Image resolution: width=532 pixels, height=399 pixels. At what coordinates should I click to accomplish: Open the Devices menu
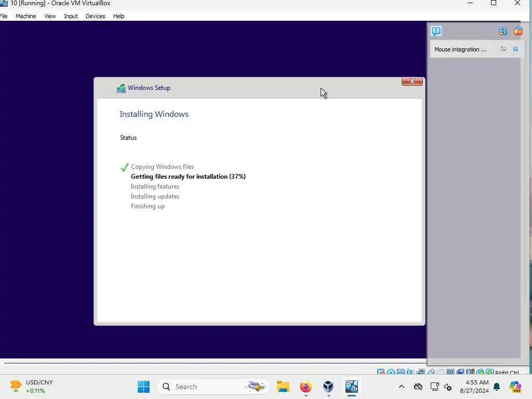click(x=96, y=16)
